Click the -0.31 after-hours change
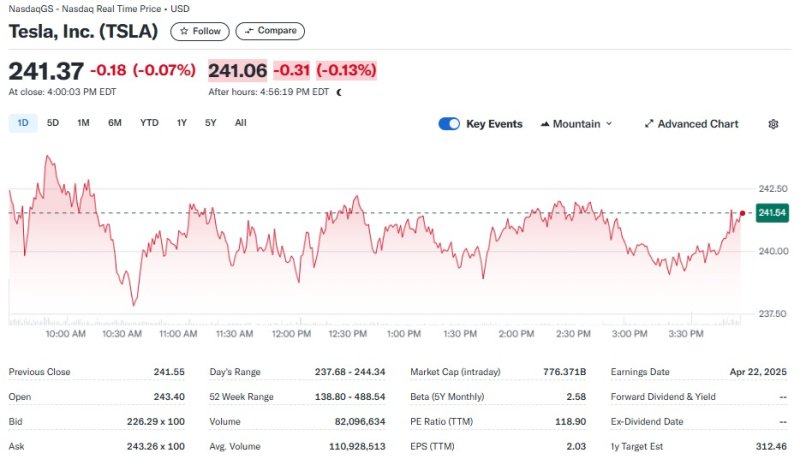This screenshot has height=459, width=800. point(291,70)
